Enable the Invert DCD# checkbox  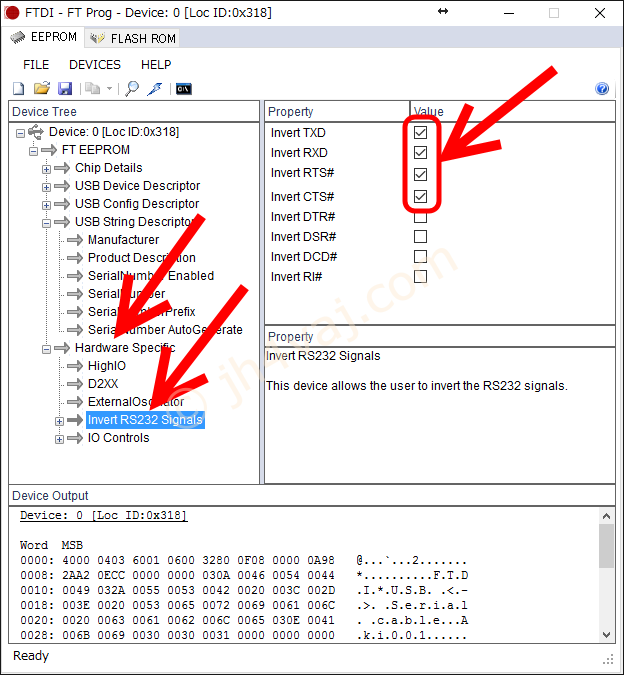coord(420,257)
